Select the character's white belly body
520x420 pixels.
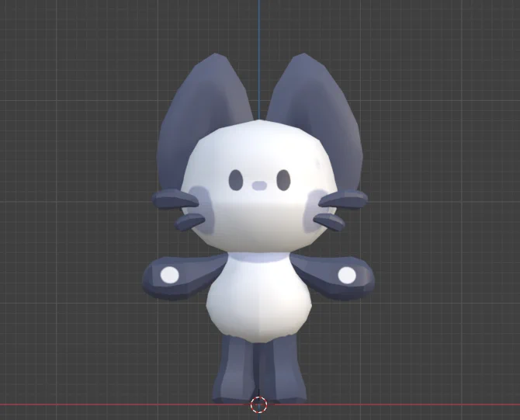point(259,299)
